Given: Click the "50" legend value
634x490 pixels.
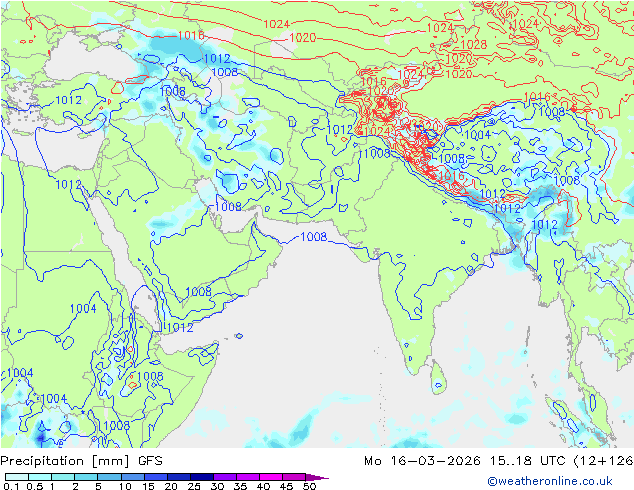Looking at the screenshot, I should (x=309, y=486).
